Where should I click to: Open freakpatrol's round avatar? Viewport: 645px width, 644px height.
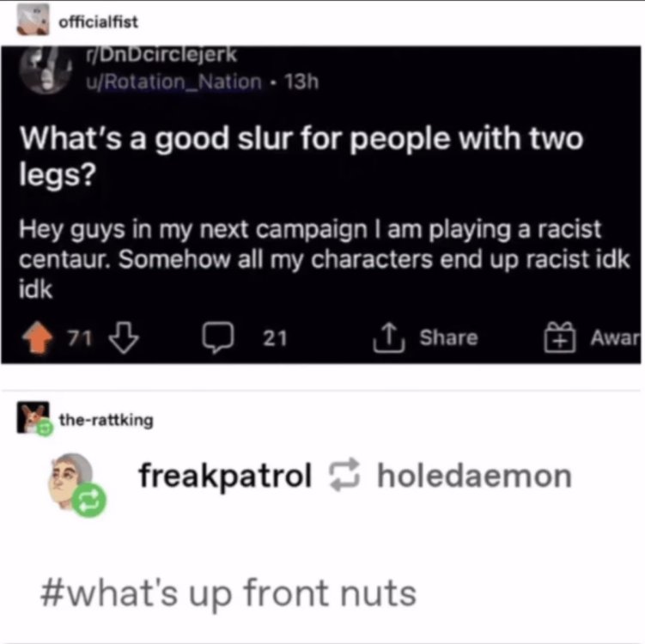(x=70, y=481)
